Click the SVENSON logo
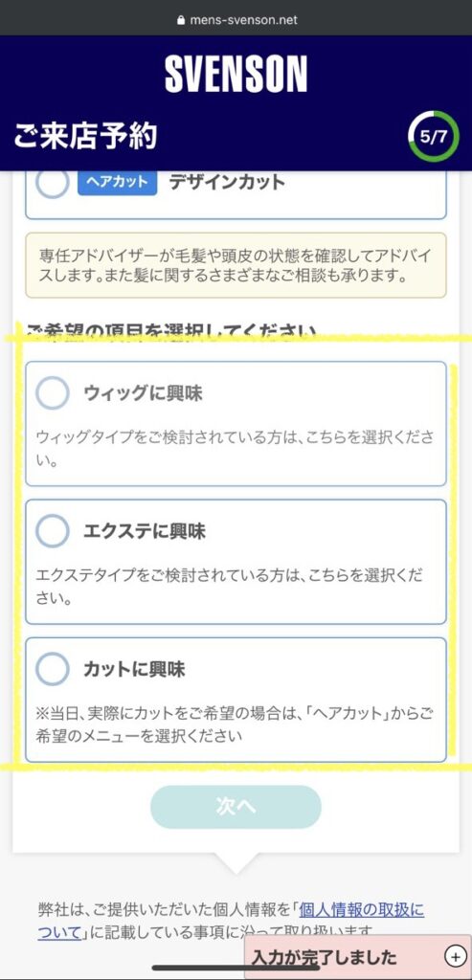Viewport: 472px width, 980px height. click(x=236, y=75)
